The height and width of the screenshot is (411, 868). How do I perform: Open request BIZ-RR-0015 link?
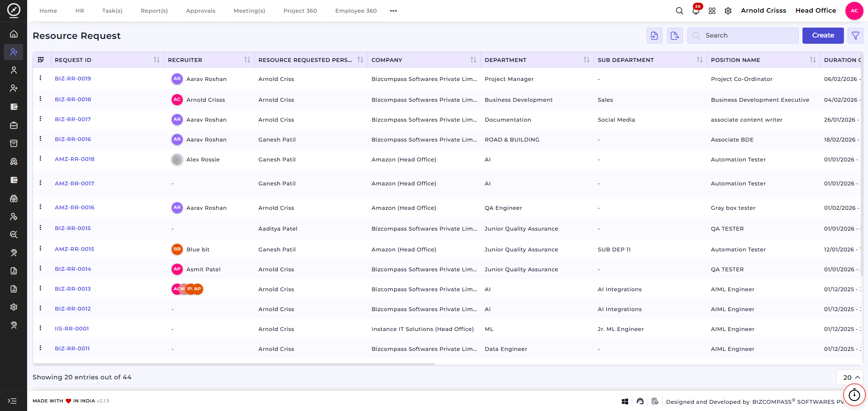pos(73,228)
